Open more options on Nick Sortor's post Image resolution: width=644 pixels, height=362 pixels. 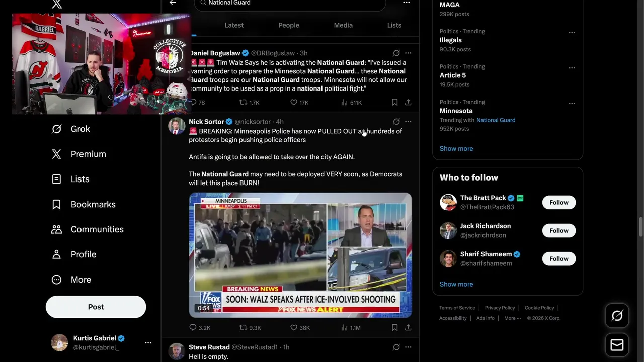[408, 122]
